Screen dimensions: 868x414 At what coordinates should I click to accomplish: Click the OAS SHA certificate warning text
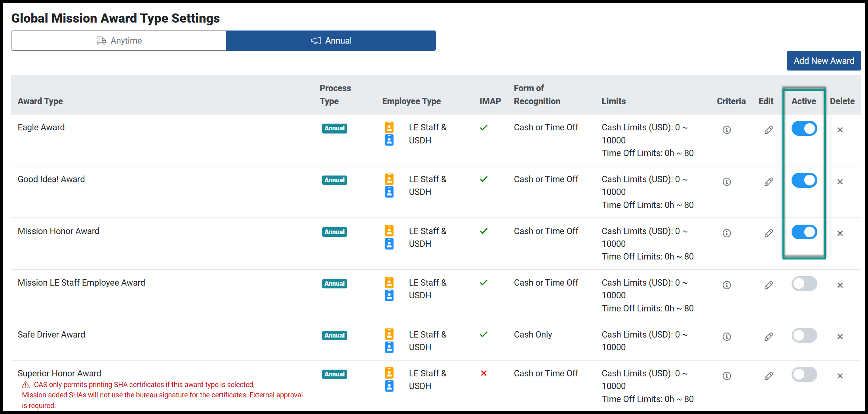click(x=162, y=395)
